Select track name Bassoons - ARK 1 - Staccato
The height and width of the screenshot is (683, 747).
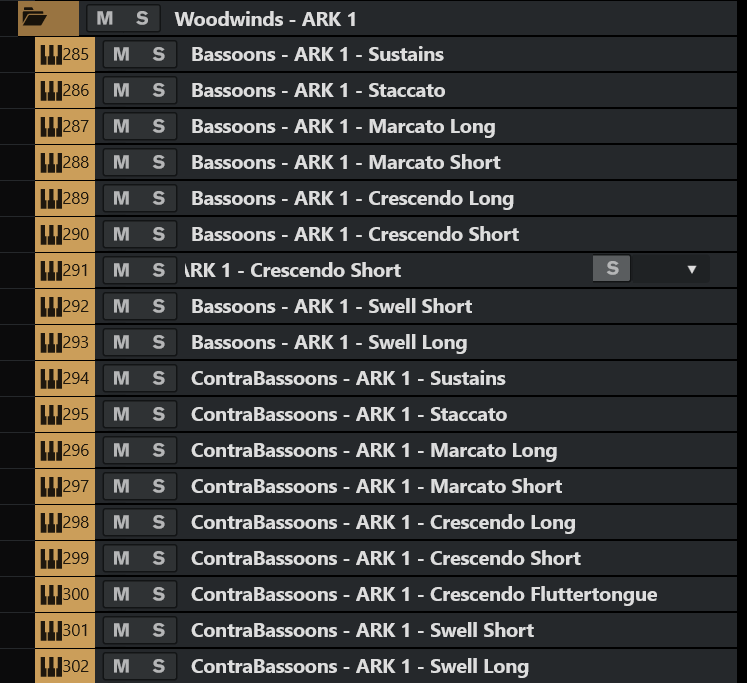[318, 90]
